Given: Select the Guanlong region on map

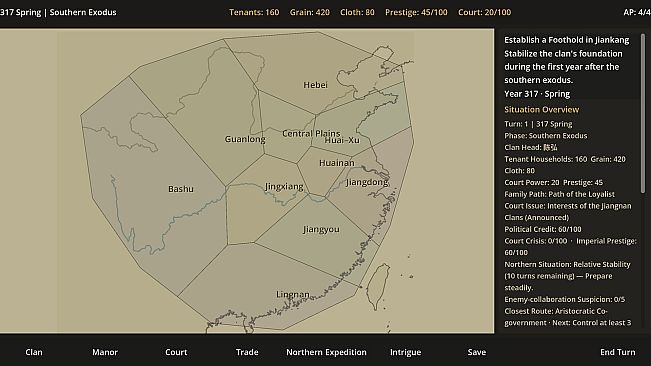Looking at the screenshot, I should click(x=245, y=139).
